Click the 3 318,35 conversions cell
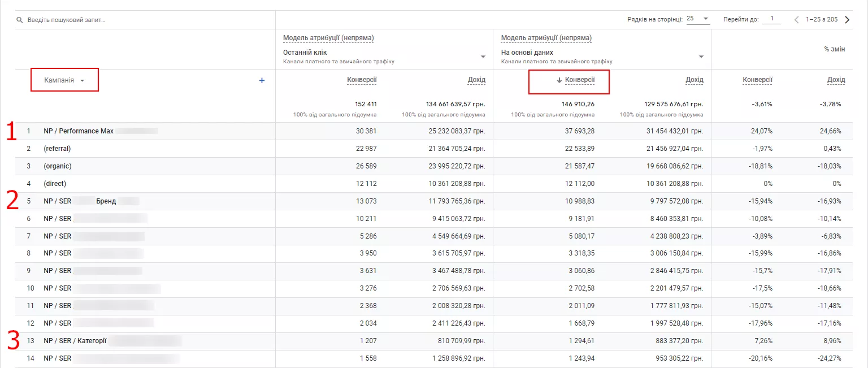The image size is (868, 368). [x=582, y=253]
